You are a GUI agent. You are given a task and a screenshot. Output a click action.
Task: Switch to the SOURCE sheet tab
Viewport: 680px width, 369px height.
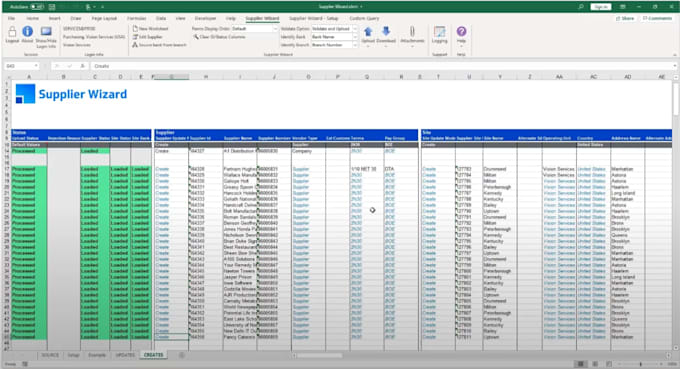tap(50, 355)
